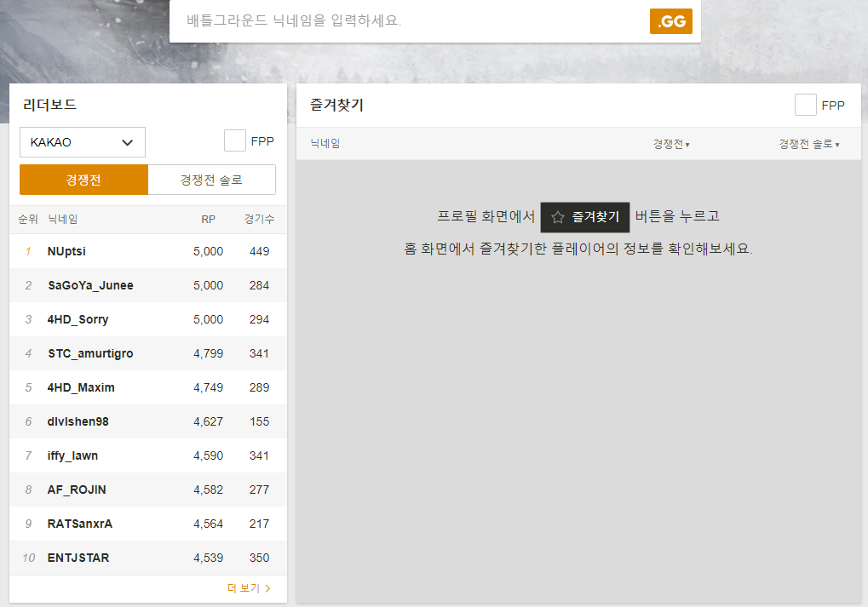
Task: Click the 리더보드 panel title
Action: 49,105
